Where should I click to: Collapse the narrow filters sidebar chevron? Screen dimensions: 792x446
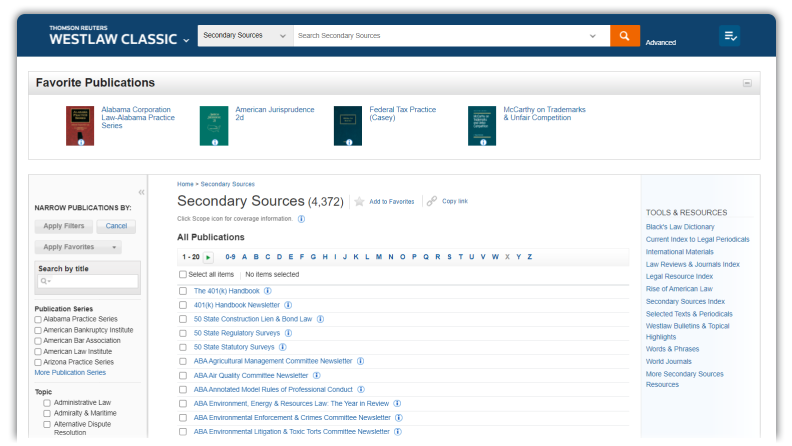pyautogui.click(x=141, y=192)
